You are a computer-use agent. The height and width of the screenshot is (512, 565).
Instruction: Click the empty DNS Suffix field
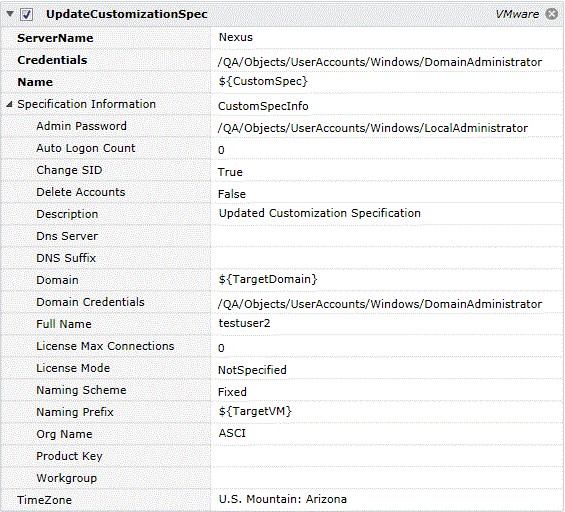coord(387,258)
